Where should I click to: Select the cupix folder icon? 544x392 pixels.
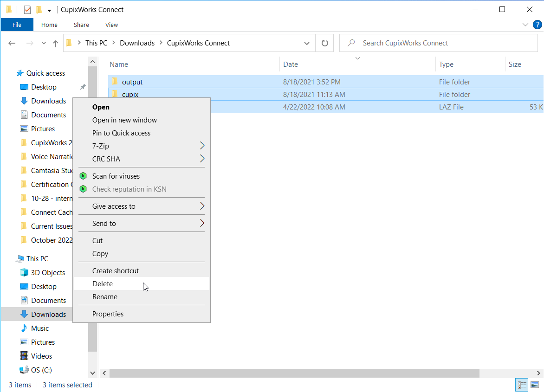(x=115, y=94)
